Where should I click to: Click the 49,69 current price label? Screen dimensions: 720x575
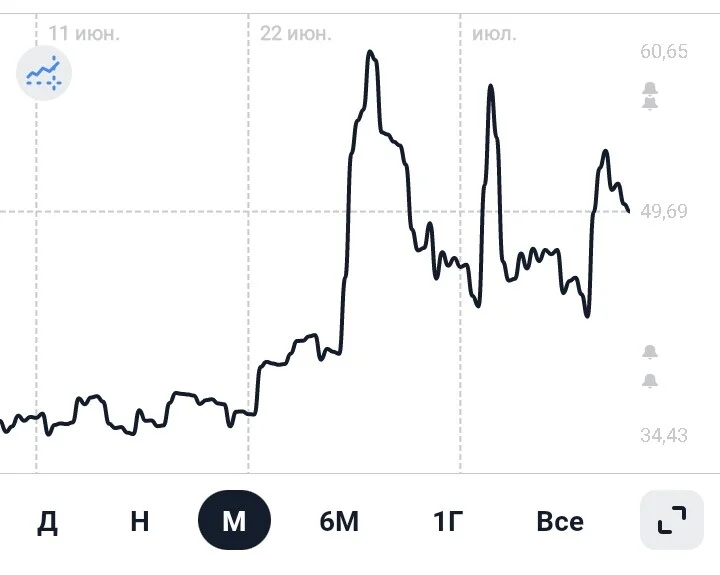click(664, 211)
